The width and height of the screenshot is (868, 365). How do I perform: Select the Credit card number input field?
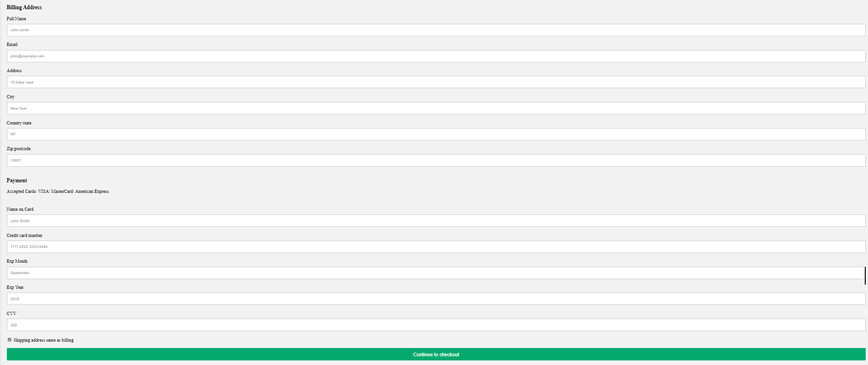pos(436,247)
